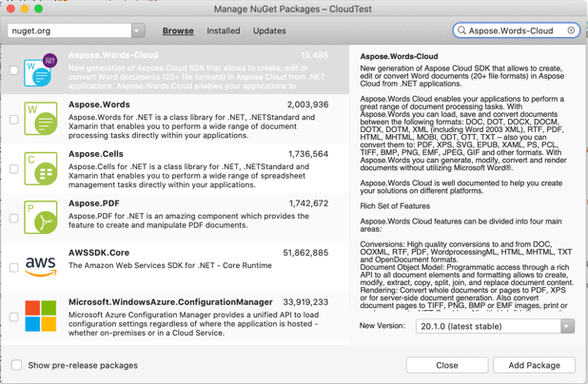Click the Aspose.Words-Cloud package icon
The image size is (588, 384).
(41, 70)
